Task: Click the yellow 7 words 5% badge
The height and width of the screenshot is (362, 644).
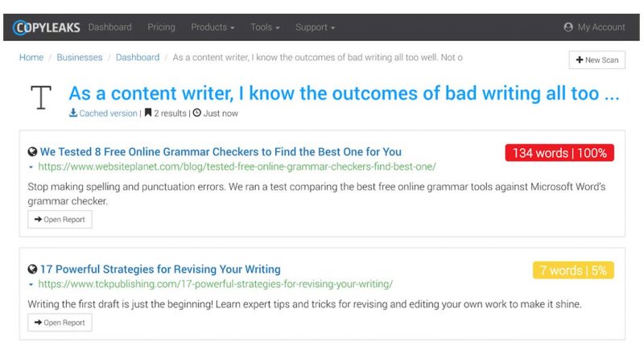Action: (573, 270)
